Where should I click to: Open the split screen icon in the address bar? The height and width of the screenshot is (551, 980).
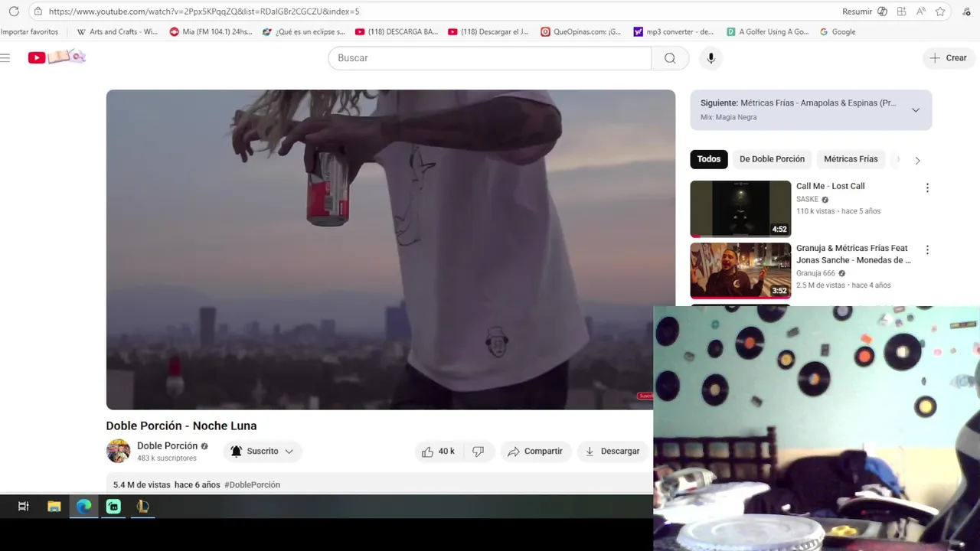[901, 11]
